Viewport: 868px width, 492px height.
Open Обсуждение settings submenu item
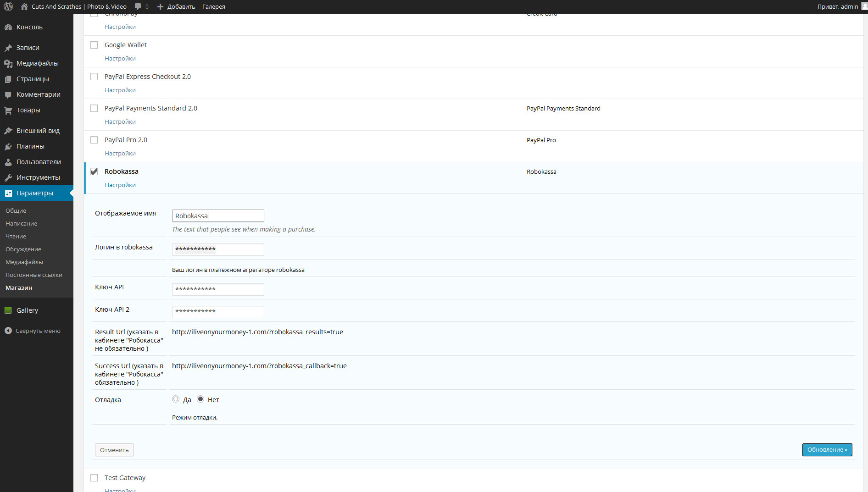23,249
